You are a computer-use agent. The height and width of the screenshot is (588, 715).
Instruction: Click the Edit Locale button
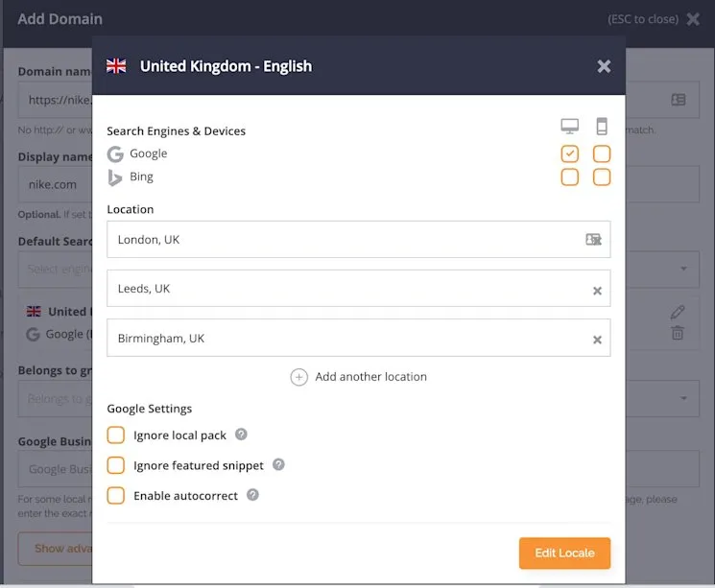coord(564,553)
